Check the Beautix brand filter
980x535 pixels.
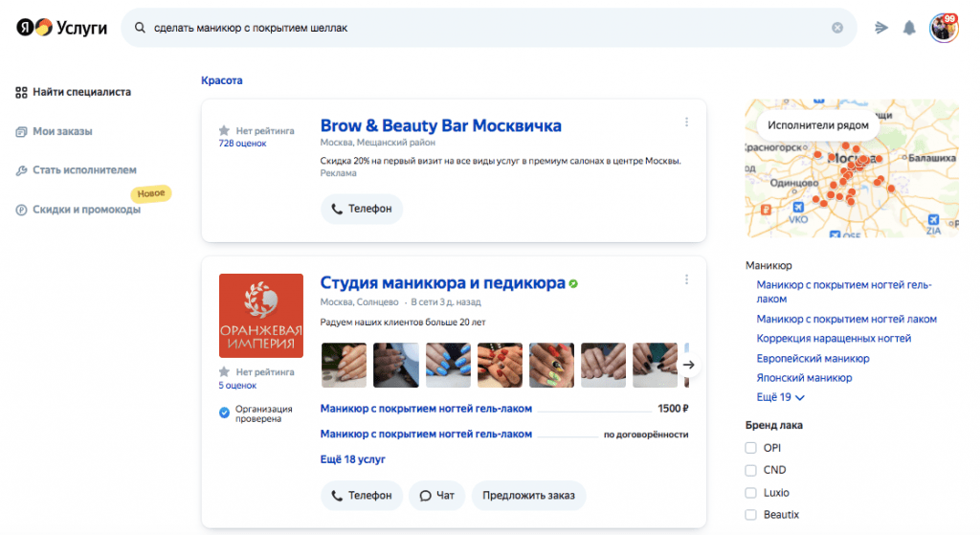click(750, 515)
